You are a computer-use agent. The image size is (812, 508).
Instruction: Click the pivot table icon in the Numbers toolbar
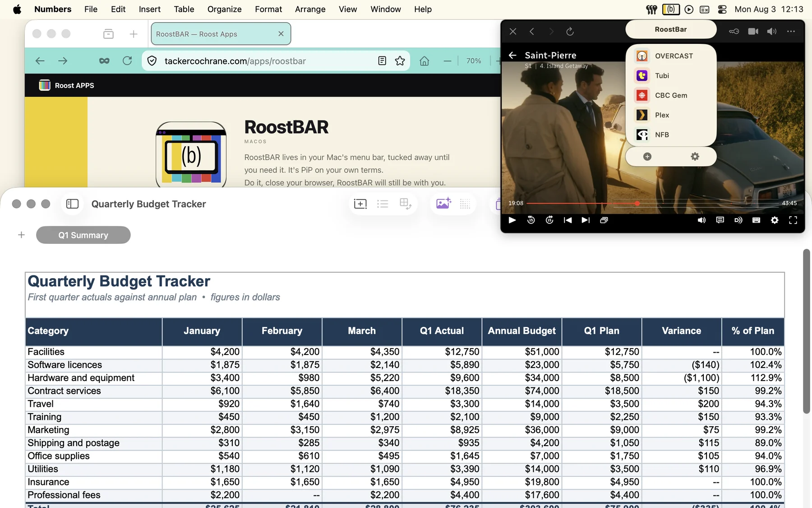point(406,204)
